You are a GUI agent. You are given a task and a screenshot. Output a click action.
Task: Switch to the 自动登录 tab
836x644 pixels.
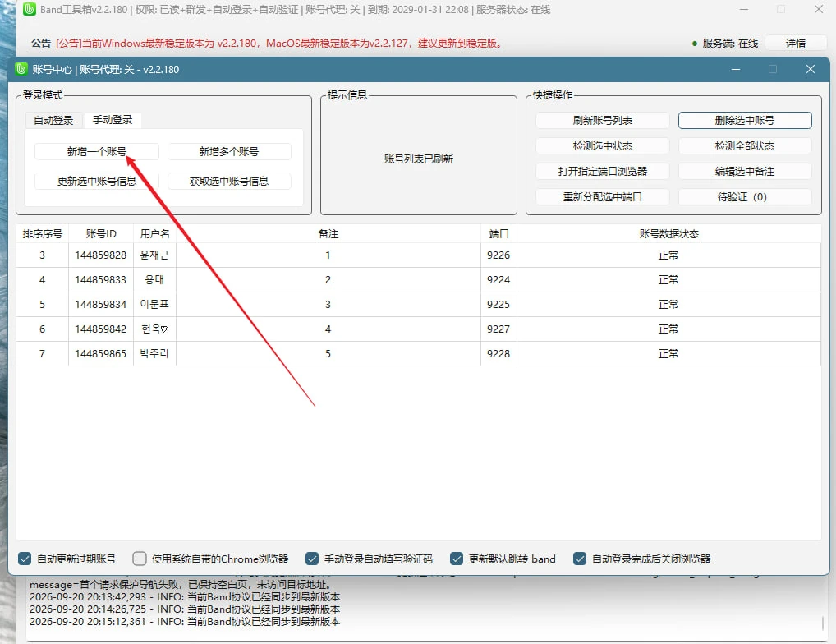(53, 120)
